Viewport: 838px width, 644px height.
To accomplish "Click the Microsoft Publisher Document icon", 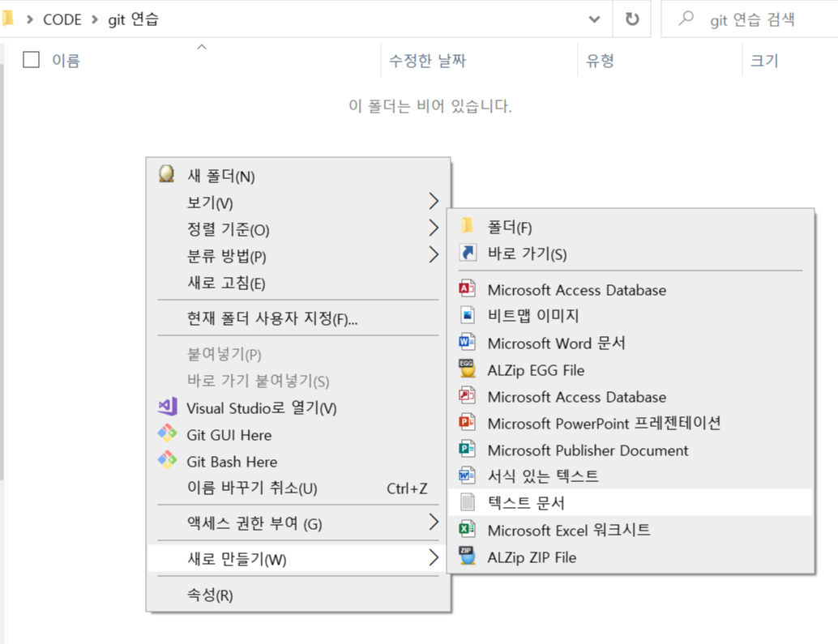I will 467,449.
